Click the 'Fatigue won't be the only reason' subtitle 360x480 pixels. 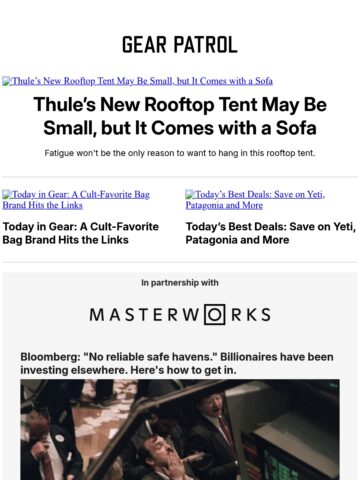[x=180, y=153]
